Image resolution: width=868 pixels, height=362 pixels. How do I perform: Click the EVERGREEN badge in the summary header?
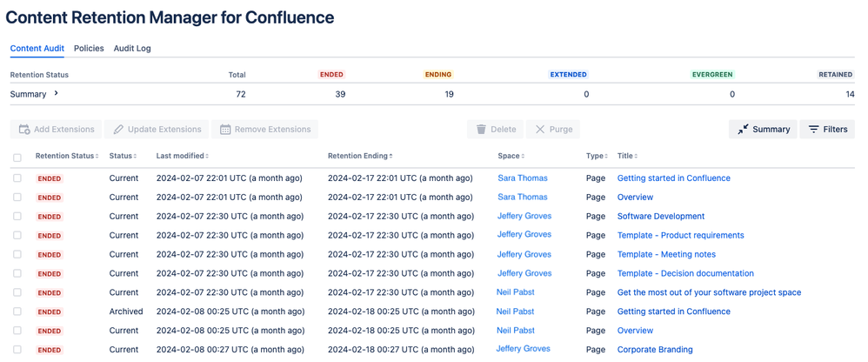tap(713, 75)
